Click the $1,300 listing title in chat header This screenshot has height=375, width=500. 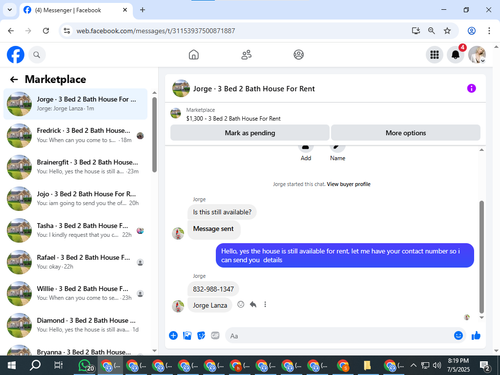233,118
